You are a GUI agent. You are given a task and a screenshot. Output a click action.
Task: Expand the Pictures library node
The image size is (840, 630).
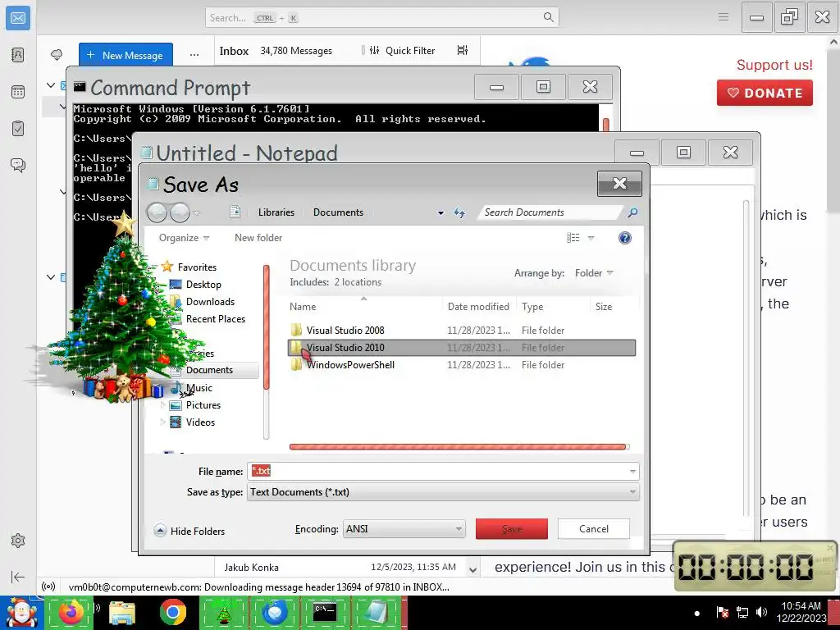[163, 405]
